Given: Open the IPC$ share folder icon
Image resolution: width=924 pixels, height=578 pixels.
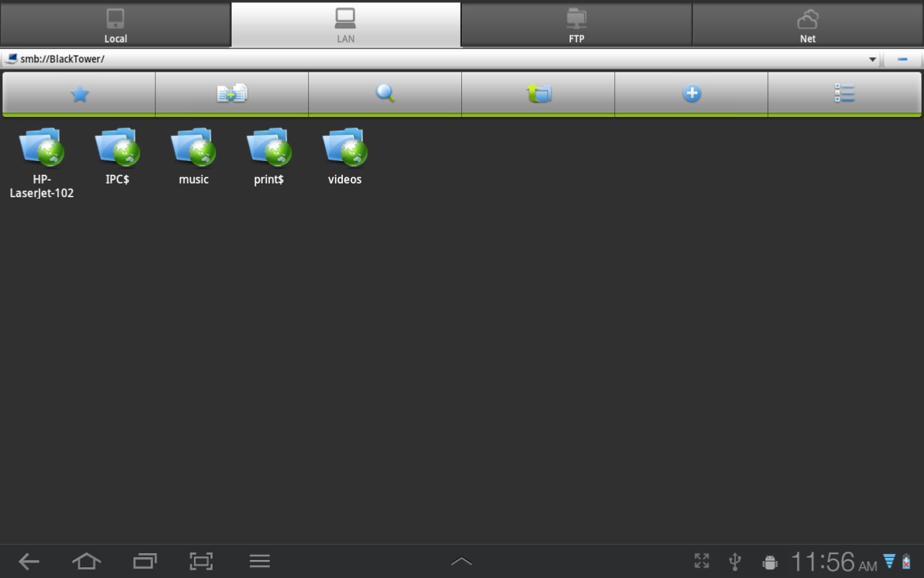Looking at the screenshot, I should click(118, 147).
